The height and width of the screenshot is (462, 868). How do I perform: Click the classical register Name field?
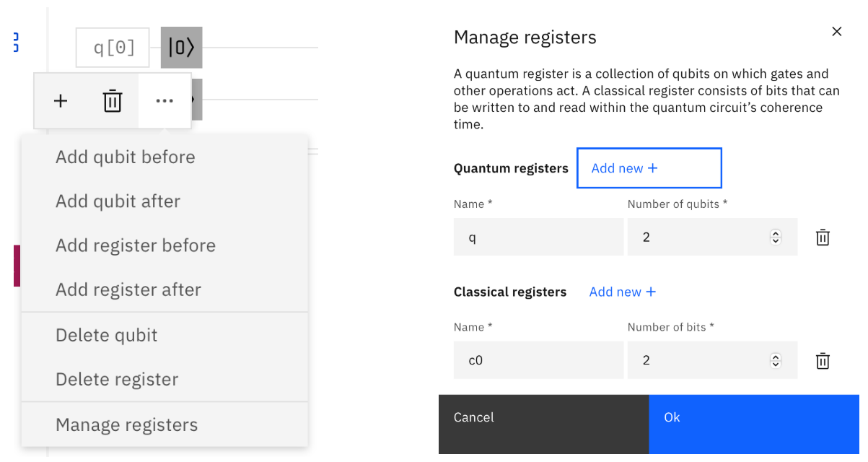538,360
